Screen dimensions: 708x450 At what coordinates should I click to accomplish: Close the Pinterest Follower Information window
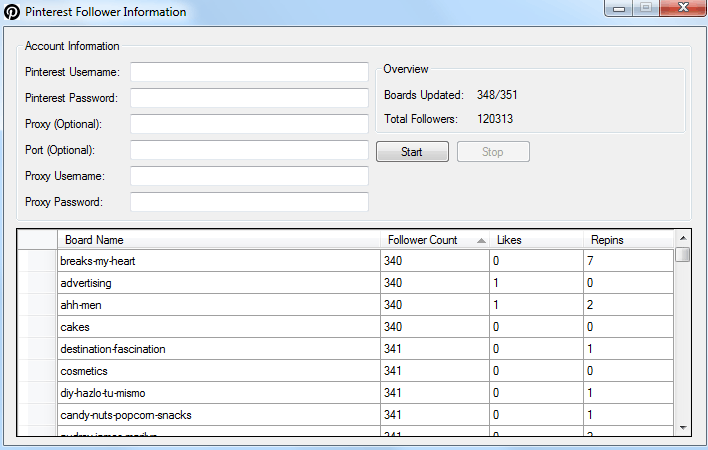(x=683, y=8)
